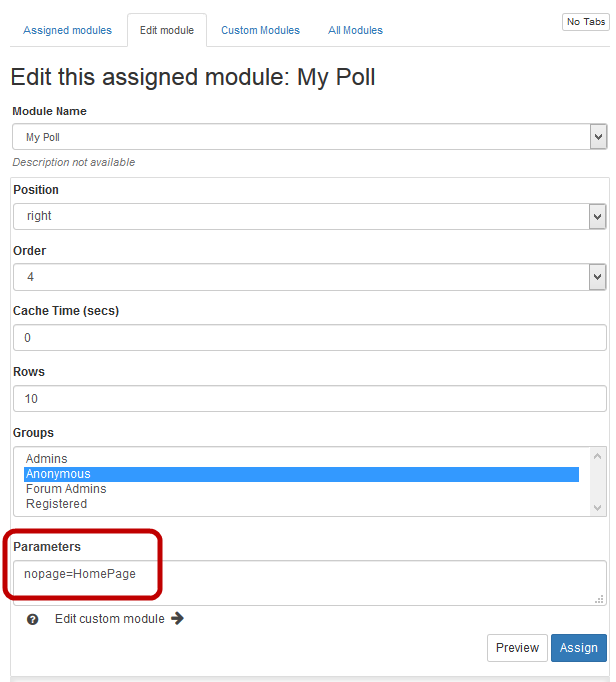Open the Order dropdown
Image resolution: width=616 pixels, height=682 pixels.
tap(309, 277)
